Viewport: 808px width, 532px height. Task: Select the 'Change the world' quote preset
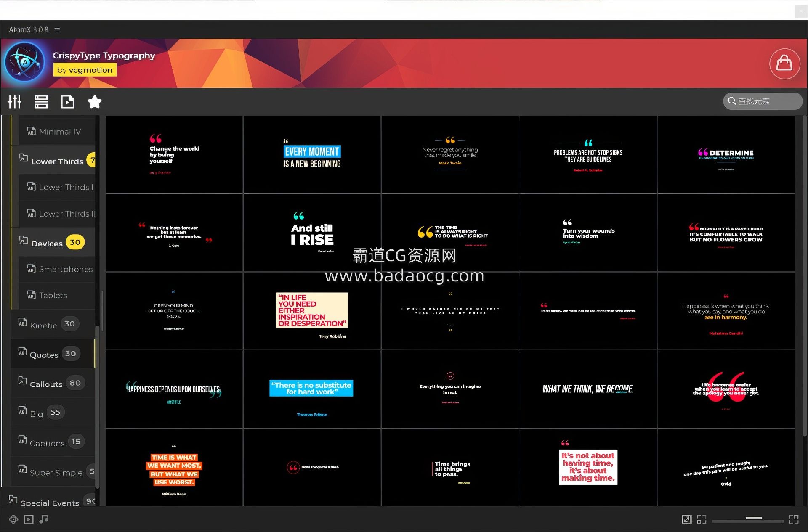(x=174, y=155)
